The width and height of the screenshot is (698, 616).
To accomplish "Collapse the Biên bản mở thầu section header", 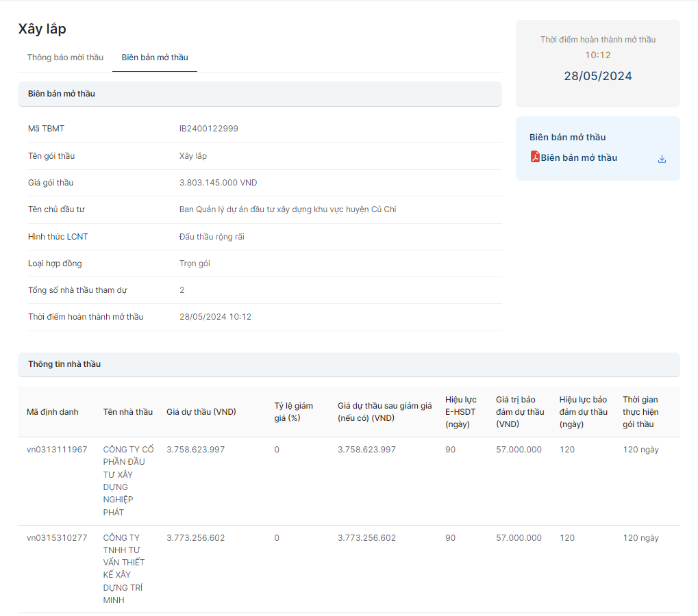I will coord(260,94).
